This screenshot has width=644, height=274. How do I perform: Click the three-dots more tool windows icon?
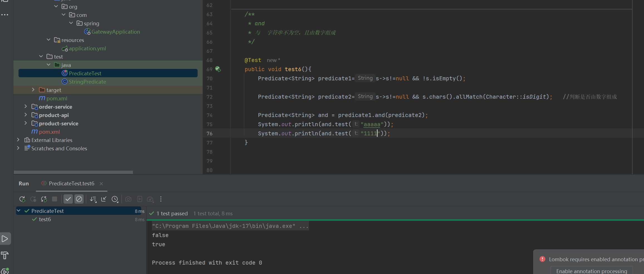[5, 15]
